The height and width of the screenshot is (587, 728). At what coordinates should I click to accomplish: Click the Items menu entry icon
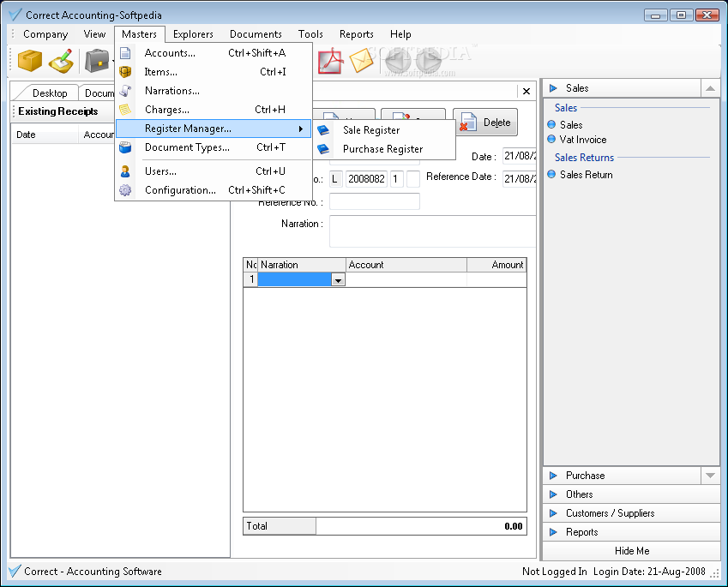(125, 72)
